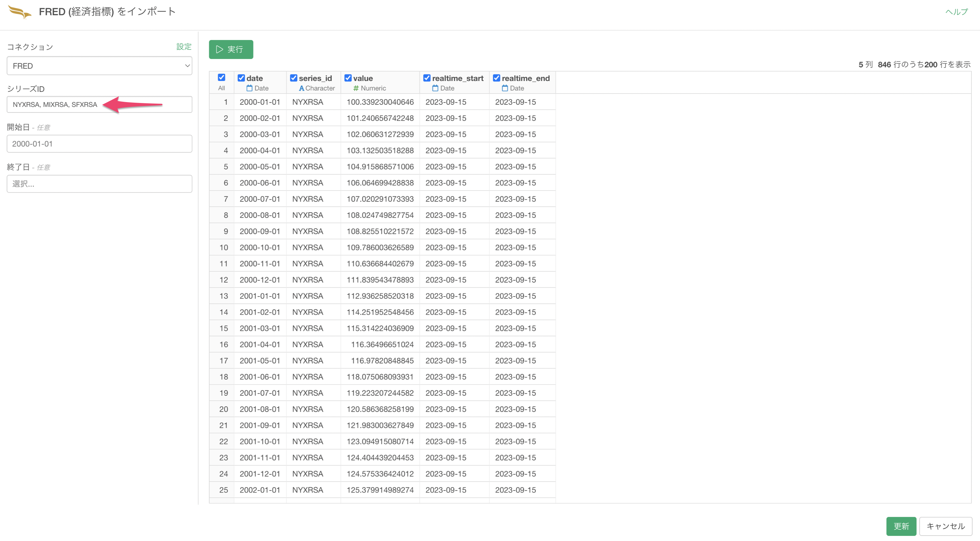Uncheck the series_id column checkbox
Image resolution: width=980 pixels, height=541 pixels.
pyautogui.click(x=294, y=78)
